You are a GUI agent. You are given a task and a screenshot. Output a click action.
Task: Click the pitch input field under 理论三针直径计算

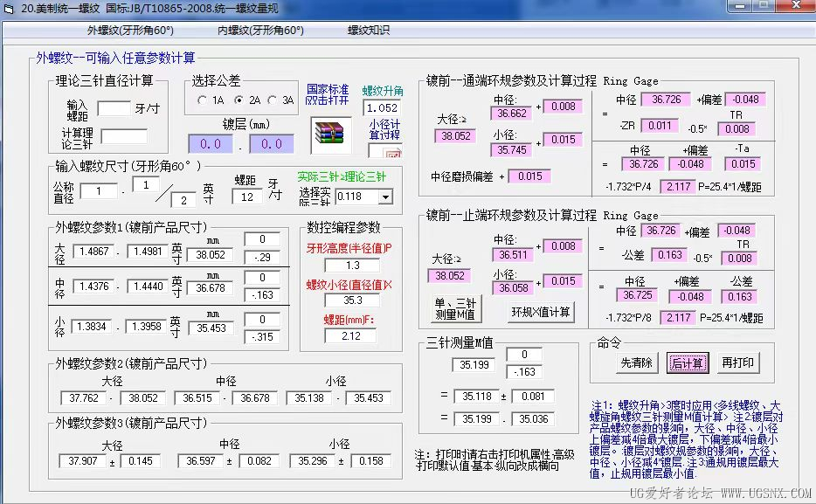coord(114,108)
